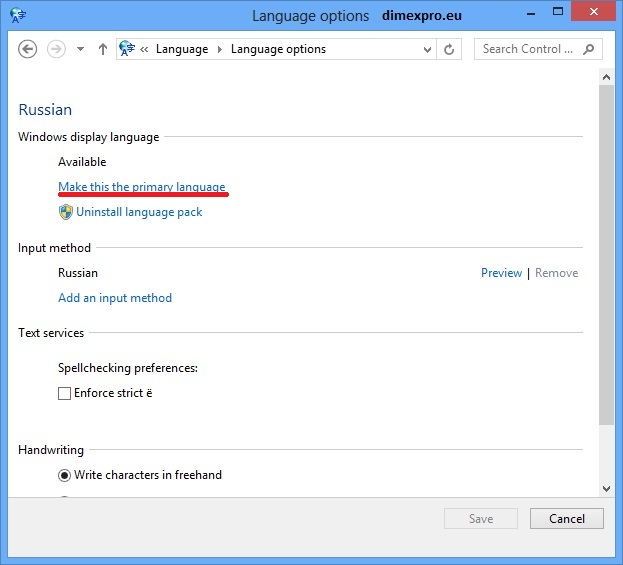Click Uninstall language pack link

click(139, 212)
